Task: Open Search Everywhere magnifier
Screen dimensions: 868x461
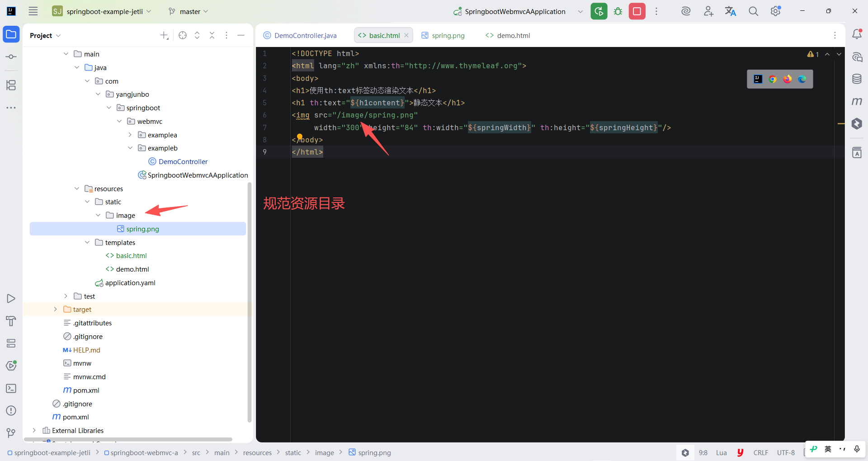Action: click(753, 11)
